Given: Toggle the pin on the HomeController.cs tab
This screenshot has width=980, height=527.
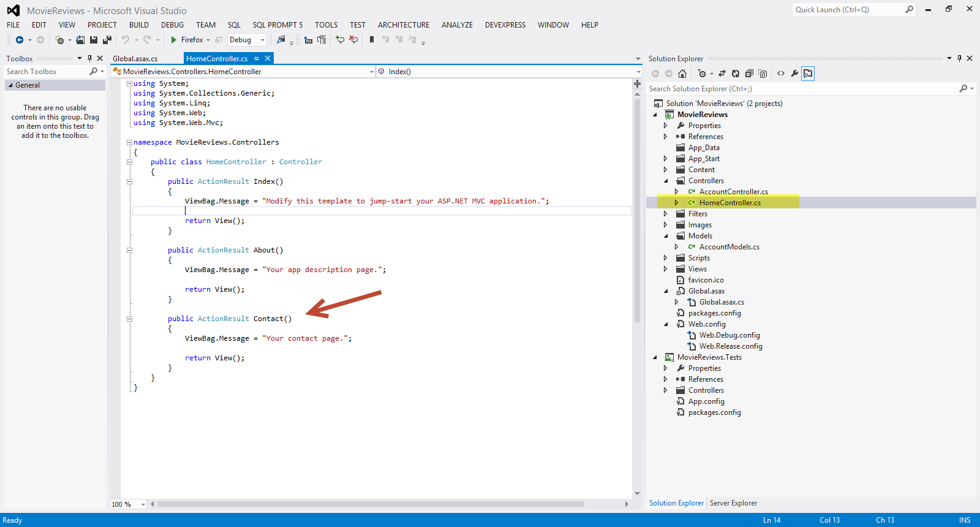Looking at the screenshot, I should click(257, 59).
